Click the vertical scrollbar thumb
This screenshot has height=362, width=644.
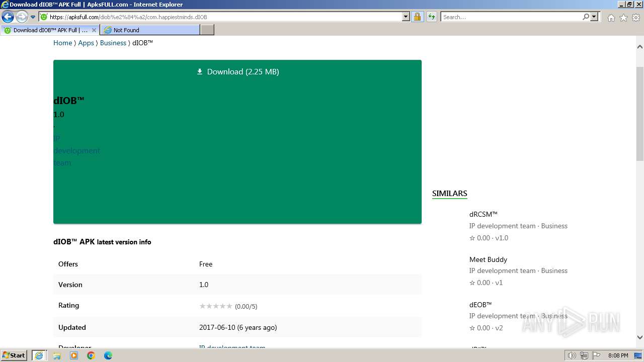pos(640,113)
